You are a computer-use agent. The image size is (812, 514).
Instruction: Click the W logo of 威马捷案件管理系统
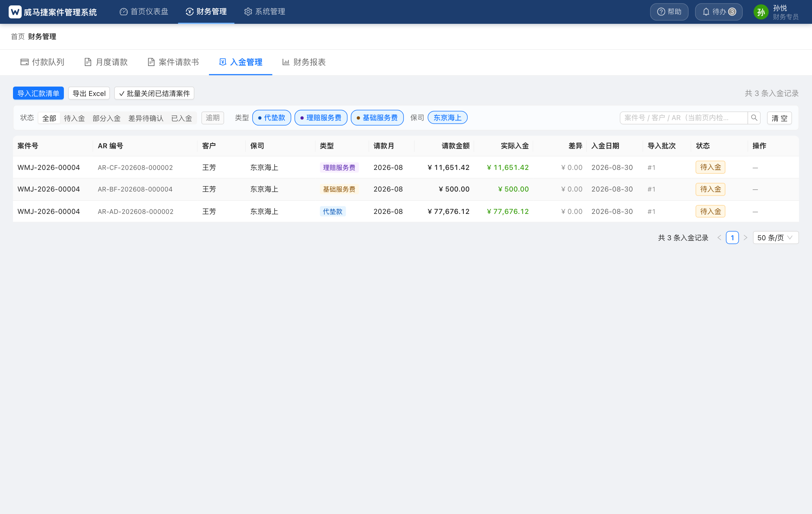[15, 12]
